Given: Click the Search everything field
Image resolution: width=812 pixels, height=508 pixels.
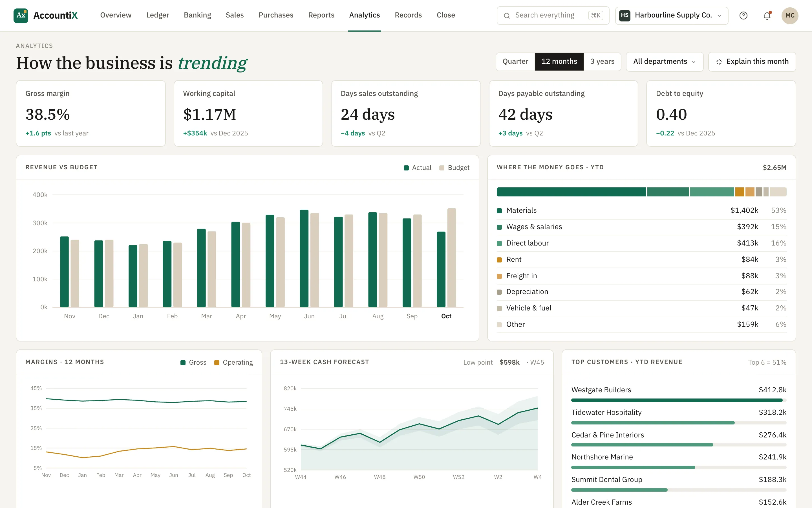Looking at the screenshot, I should (x=553, y=16).
